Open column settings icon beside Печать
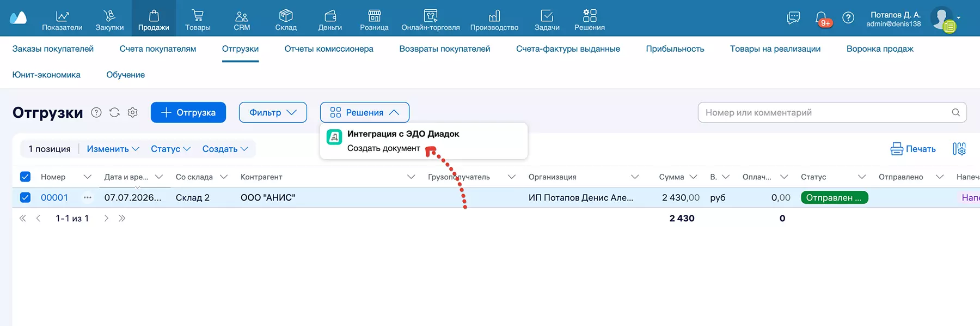 (959, 149)
